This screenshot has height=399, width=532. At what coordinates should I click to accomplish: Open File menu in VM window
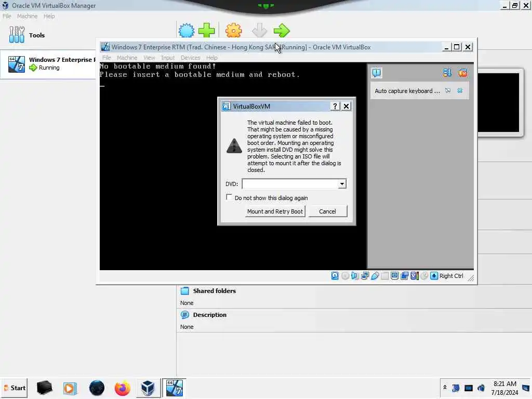[107, 58]
